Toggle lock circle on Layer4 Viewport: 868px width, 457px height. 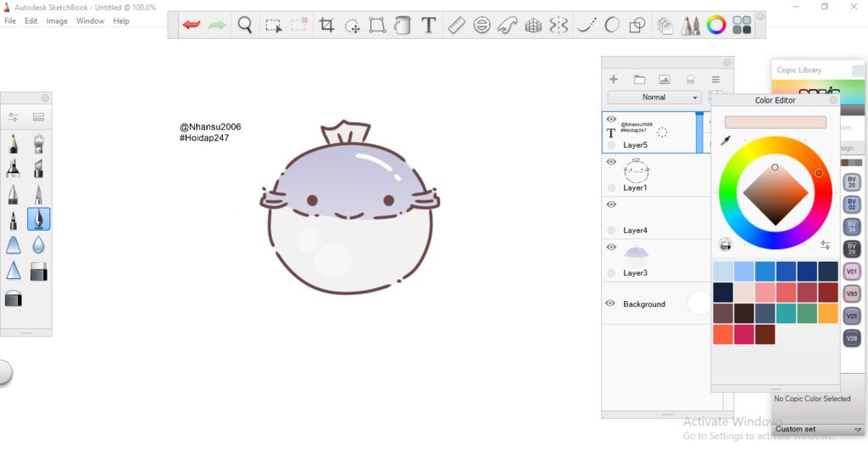611,231
